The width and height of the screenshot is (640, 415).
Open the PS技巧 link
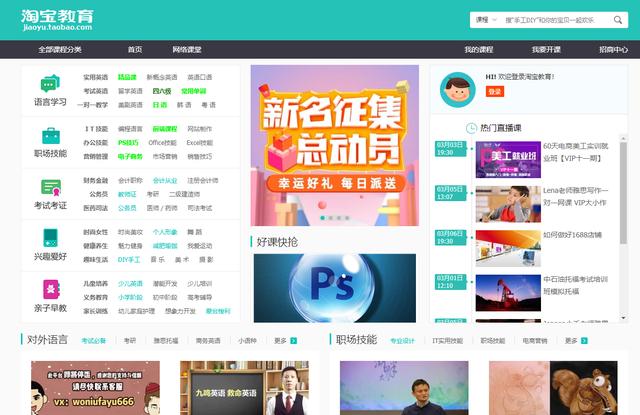(x=128, y=143)
